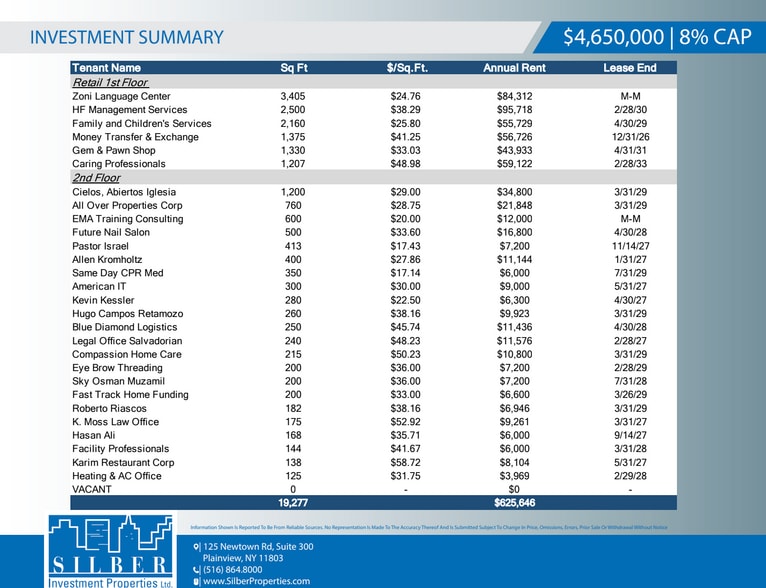Select the VACANT tenant row
766x588 pixels.
pos(374,489)
